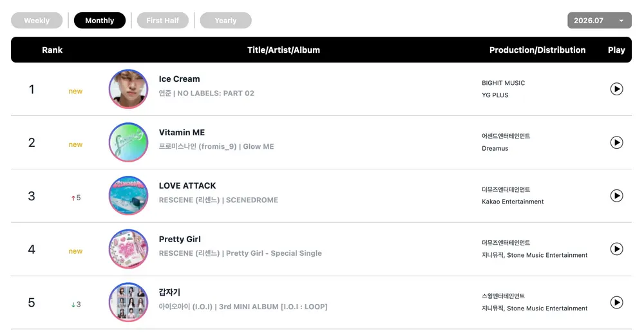The height and width of the screenshot is (333, 644).
Task: Open the SCENEDROME album cover
Action: tap(129, 195)
